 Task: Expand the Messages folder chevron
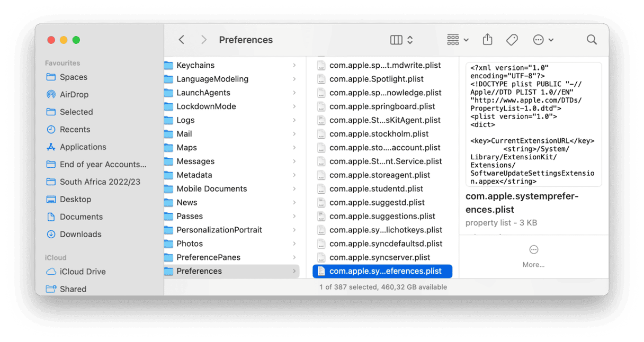pyautogui.click(x=295, y=161)
